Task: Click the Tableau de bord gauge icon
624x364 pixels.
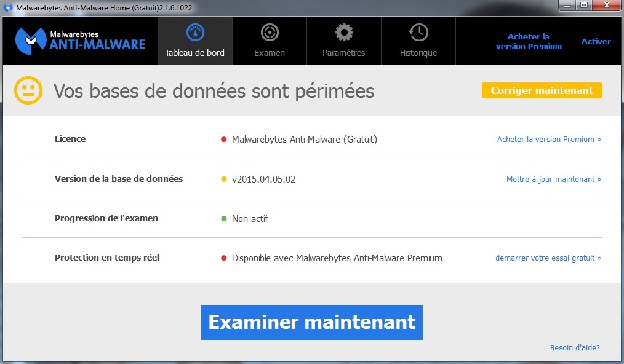Action: [x=195, y=33]
